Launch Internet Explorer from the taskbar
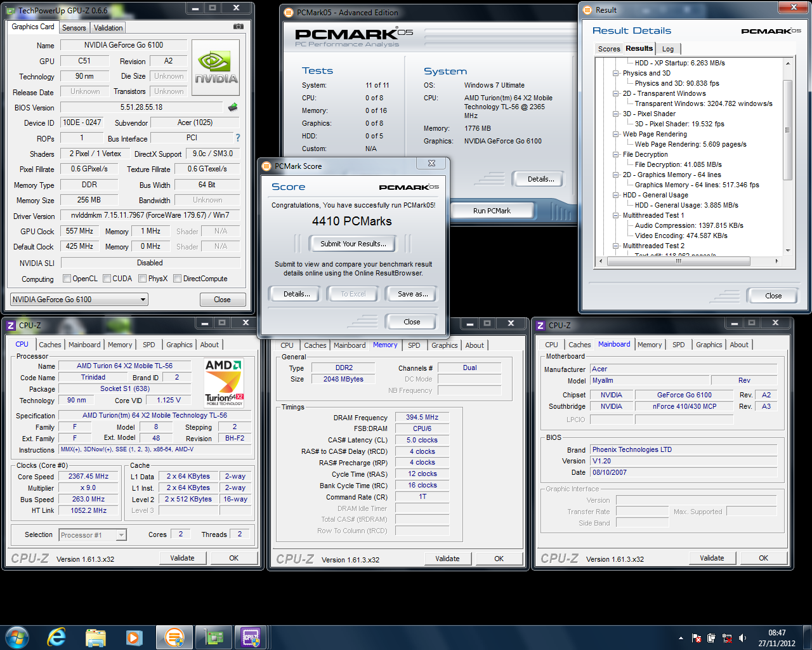This screenshot has height=650, width=812. (x=56, y=637)
